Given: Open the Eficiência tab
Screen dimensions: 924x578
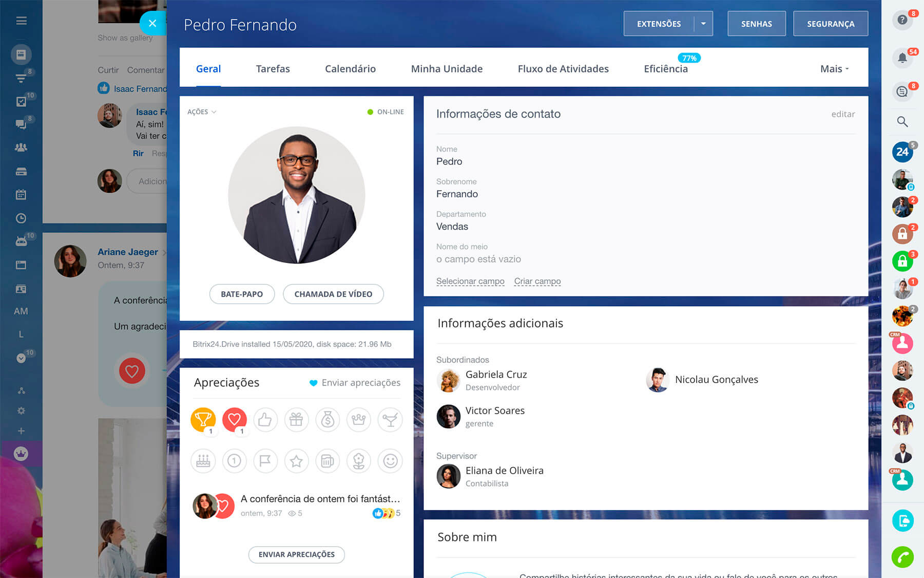Looking at the screenshot, I should click(x=665, y=69).
